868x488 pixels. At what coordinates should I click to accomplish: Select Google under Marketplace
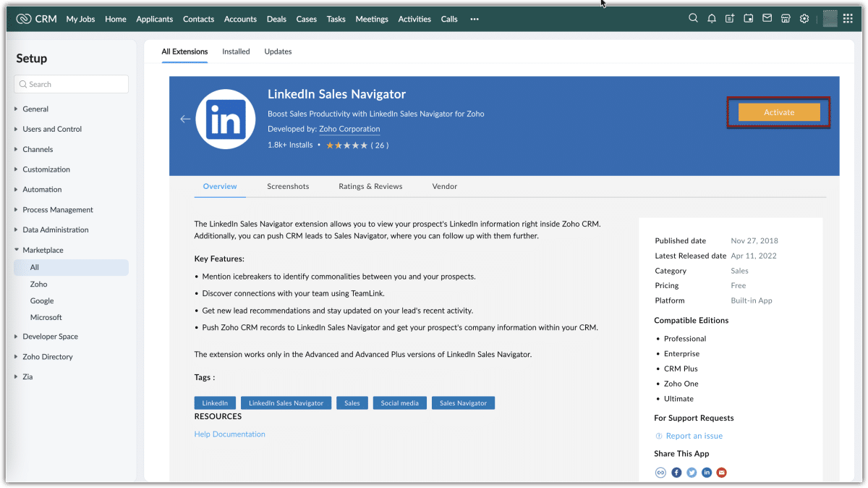tap(42, 301)
